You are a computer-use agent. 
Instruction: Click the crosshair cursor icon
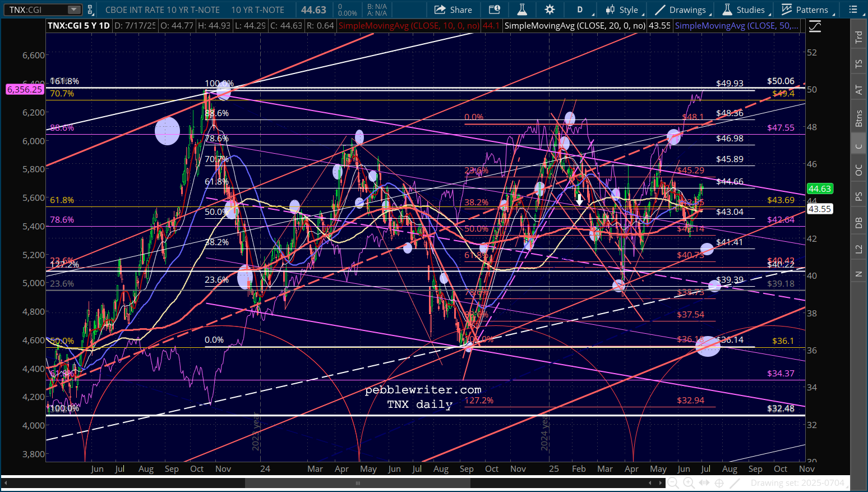pyautogui.click(x=719, y=483)
